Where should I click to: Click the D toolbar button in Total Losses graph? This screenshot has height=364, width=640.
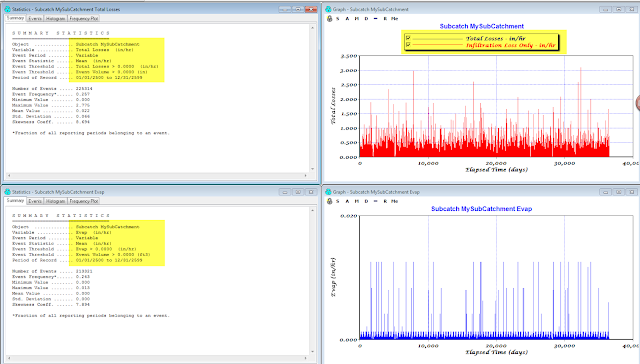(366, 19)
